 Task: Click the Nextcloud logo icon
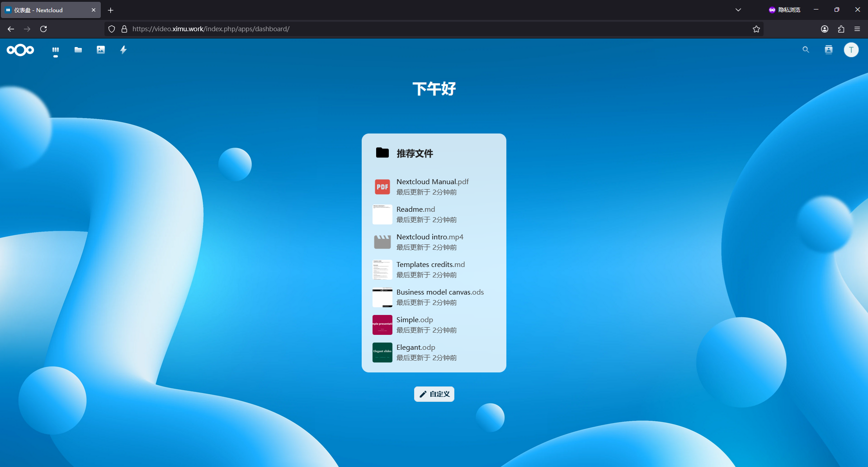20,50
